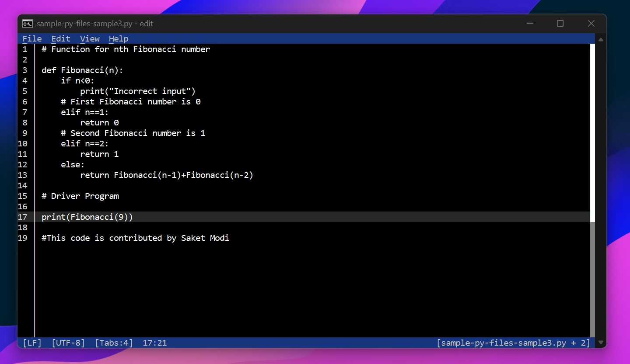The width and height of the screenshot is (630, 364).
Task: Open the View menu
Action: pos(90,38)
